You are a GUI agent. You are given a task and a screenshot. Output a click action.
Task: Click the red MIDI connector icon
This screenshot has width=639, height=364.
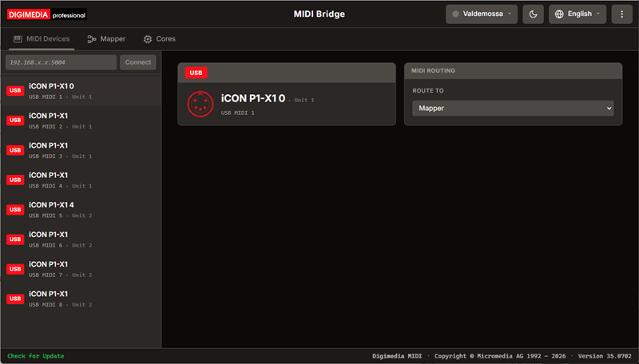point(200,104)
